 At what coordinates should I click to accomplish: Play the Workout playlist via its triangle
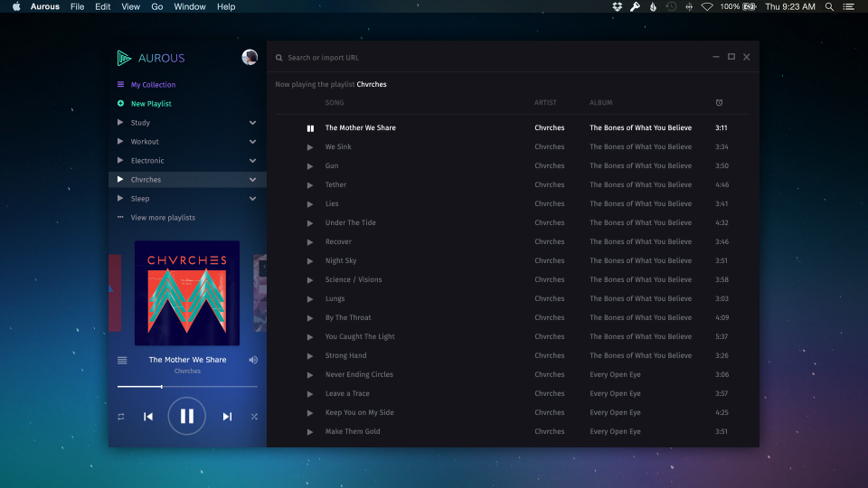coord(120,141)
